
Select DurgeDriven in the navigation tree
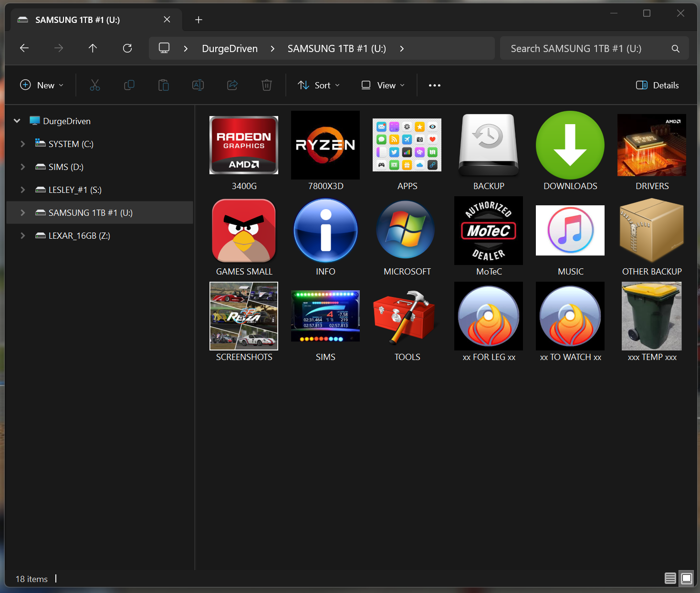(x=67, y=121)
